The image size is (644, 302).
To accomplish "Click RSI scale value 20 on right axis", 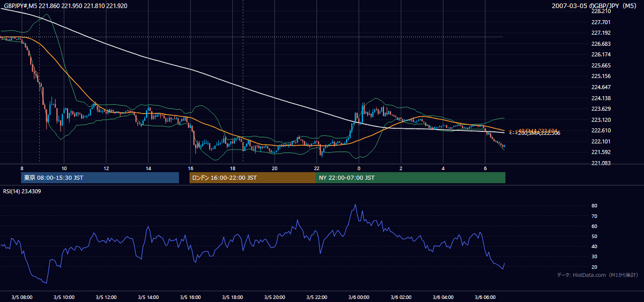I will click(x=595, y=267).
